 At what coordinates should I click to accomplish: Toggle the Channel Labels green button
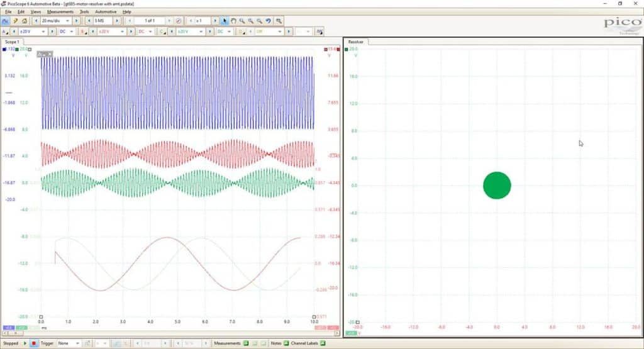[x=323, y=343]
